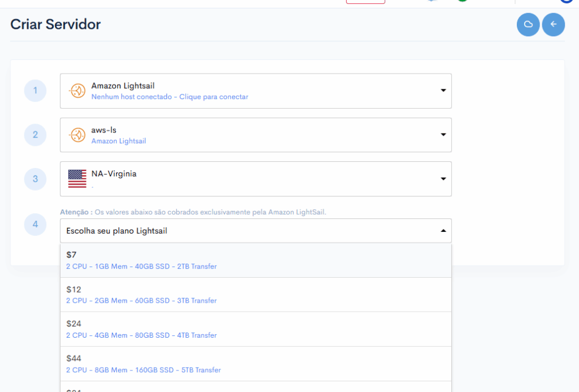Image resolution: width=579 pixels, height=392 pixels.
Task: Click '2 CPU – 8GB Mem – 160GB SSD' description
Action: click(143, 370)
